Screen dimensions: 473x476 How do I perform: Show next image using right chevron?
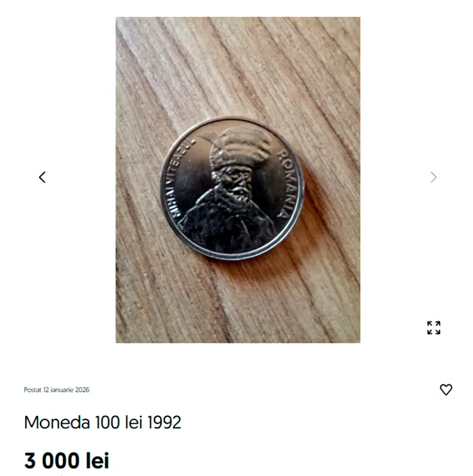point(434,178)
